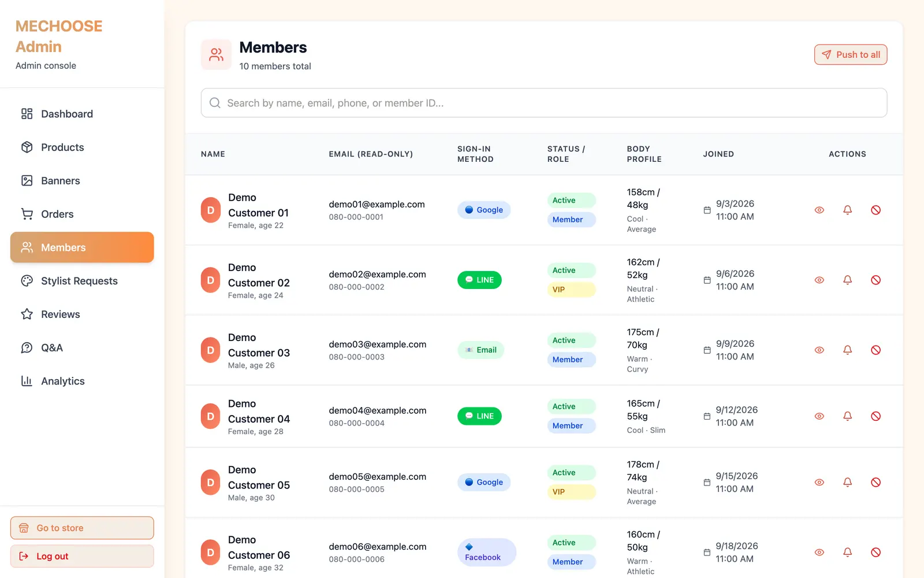Open Analytics page
Screen dimensions: 924x578
[x=82, y=381]
